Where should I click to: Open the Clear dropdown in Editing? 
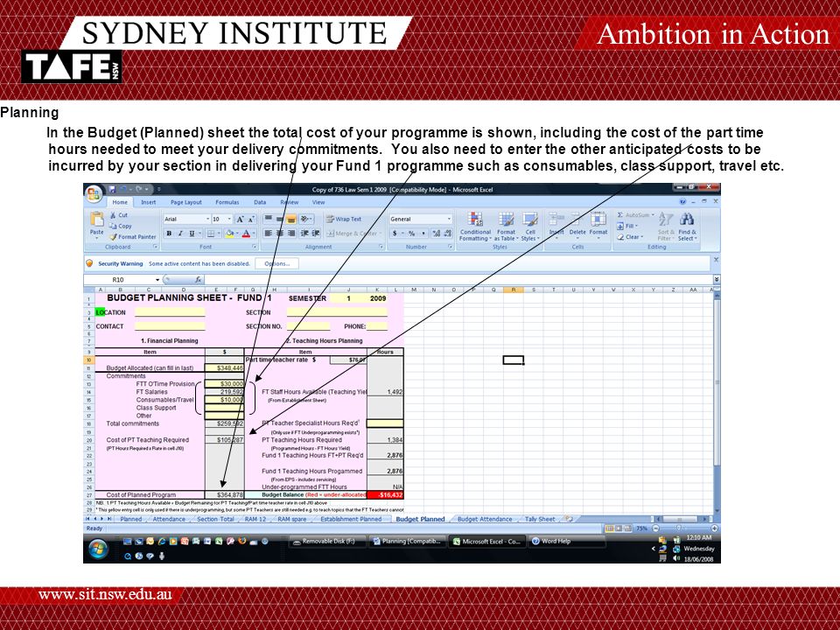630,237
